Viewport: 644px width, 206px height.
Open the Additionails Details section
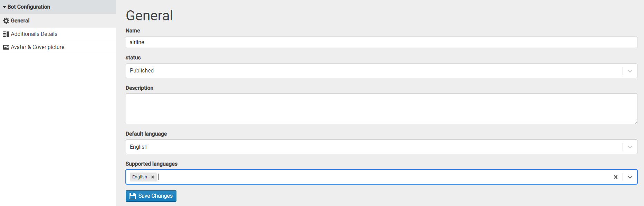pos(35,34)
